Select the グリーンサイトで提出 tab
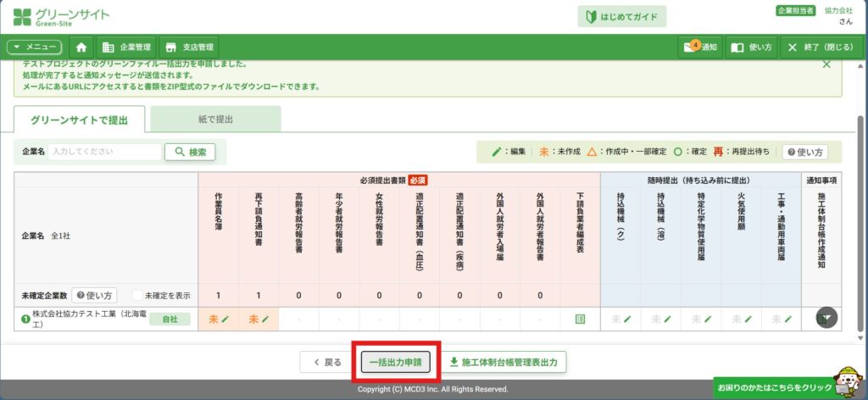The height and width of the screenshot is (400, 868). point(79,119)
